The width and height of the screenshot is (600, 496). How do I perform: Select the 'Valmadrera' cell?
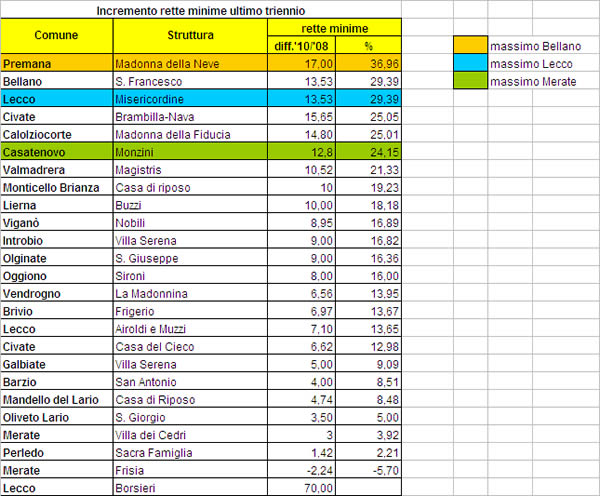coord(57,169)
